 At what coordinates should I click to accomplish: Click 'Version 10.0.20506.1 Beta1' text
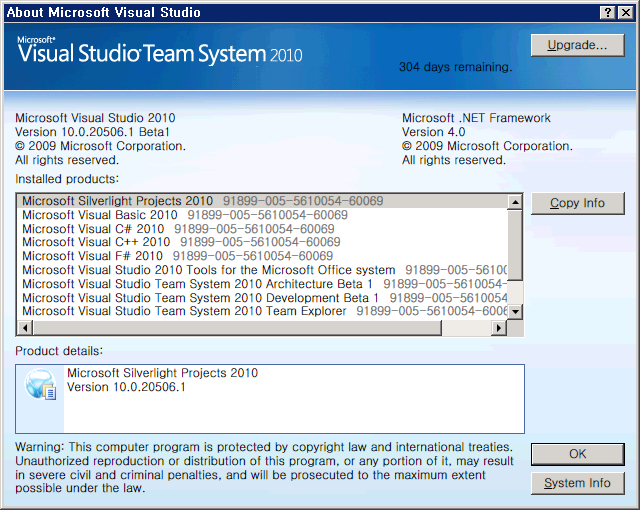pos(92,132)
